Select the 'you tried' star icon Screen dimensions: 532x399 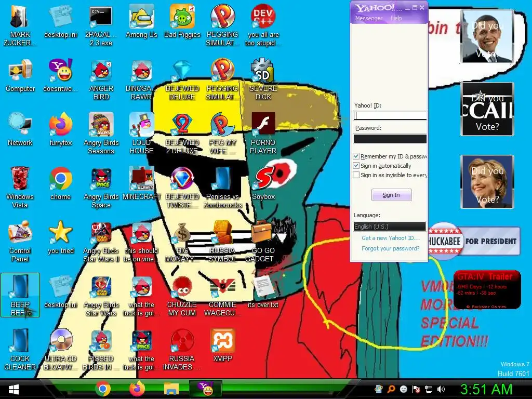tap(60, 237)
